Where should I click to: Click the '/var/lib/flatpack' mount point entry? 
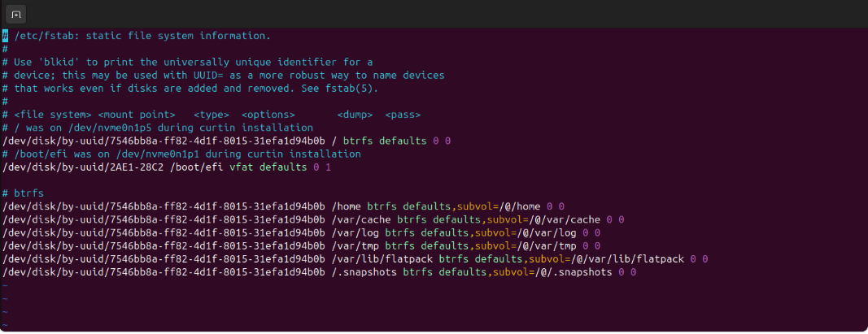tap(382, 259)
